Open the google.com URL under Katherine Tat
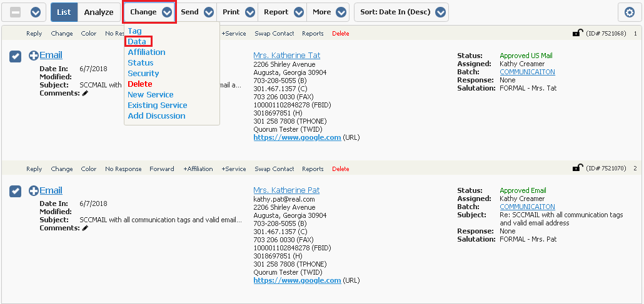This screenshot has width=644, height=304. click(297, 138)
